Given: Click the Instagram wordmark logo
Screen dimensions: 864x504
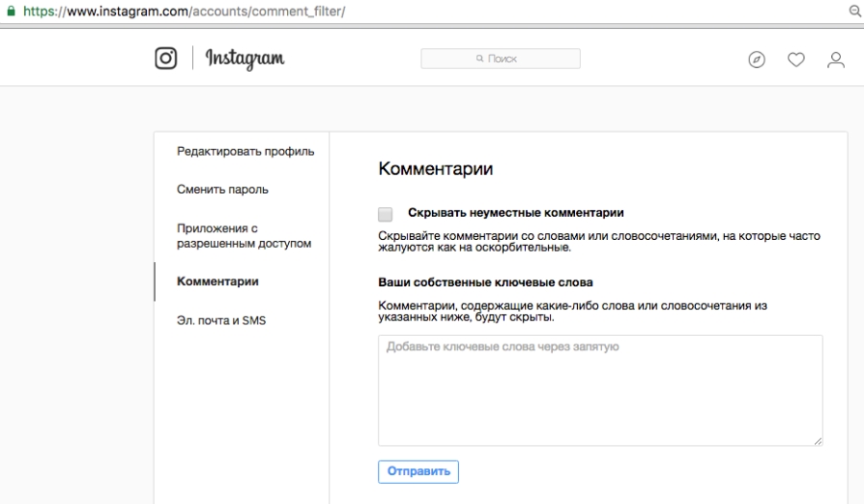Looking at the screenshot, I should 245,59.
